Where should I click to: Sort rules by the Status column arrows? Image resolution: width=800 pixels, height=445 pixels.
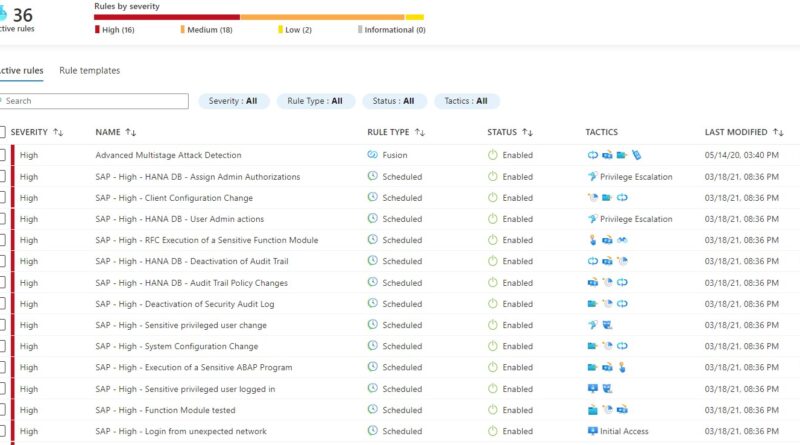pos(528,133)
